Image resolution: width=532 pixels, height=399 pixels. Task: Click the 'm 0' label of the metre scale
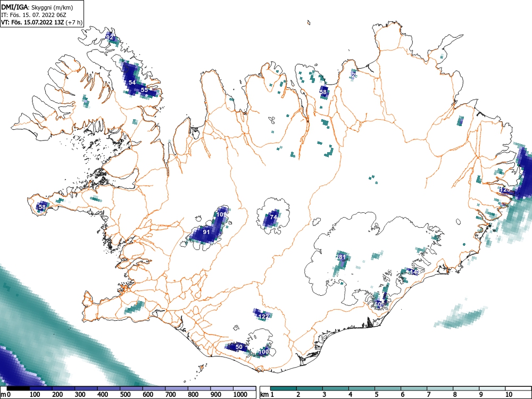[6, 395]
